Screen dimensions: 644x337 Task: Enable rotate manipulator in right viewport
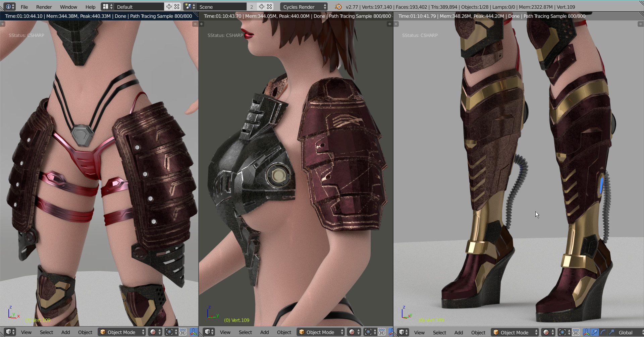(603, 332)
